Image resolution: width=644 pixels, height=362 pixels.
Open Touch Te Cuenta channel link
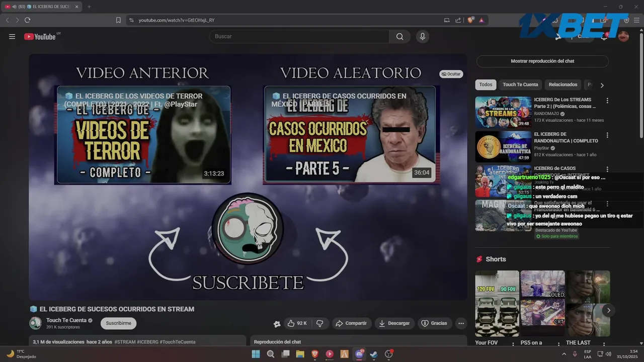coord(66,320)
